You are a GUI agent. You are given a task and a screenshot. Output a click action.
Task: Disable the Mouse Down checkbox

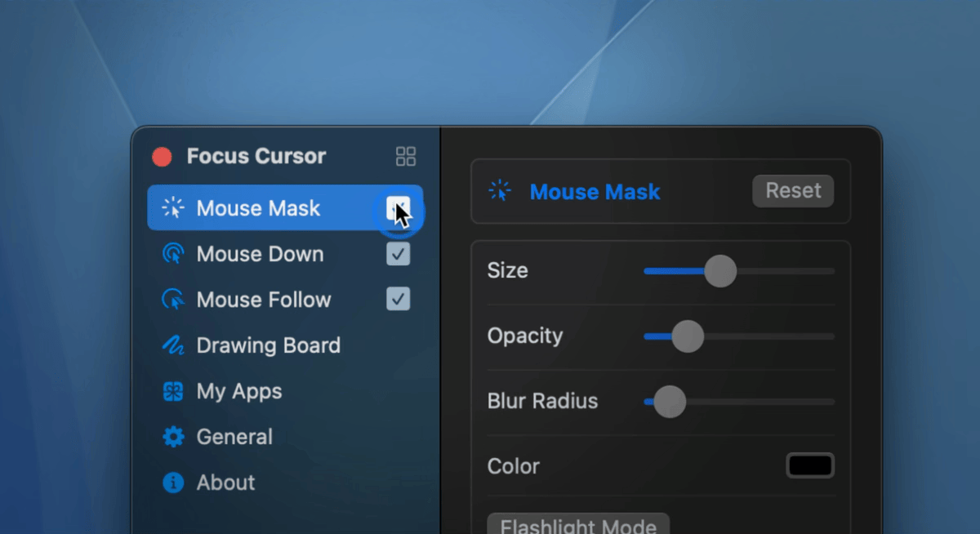click(x=398, y=254)
